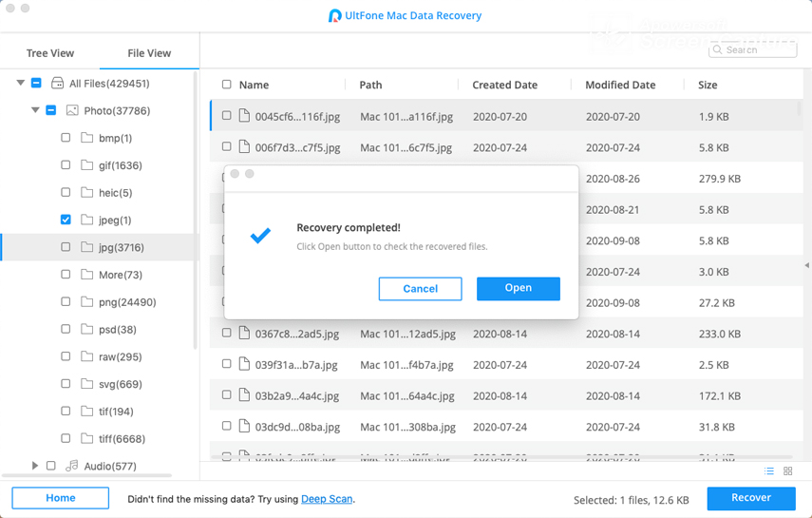Screen dimensions: 812x518
Task: Switch to grid thumbnail view icon
Action: pos(787,471)
